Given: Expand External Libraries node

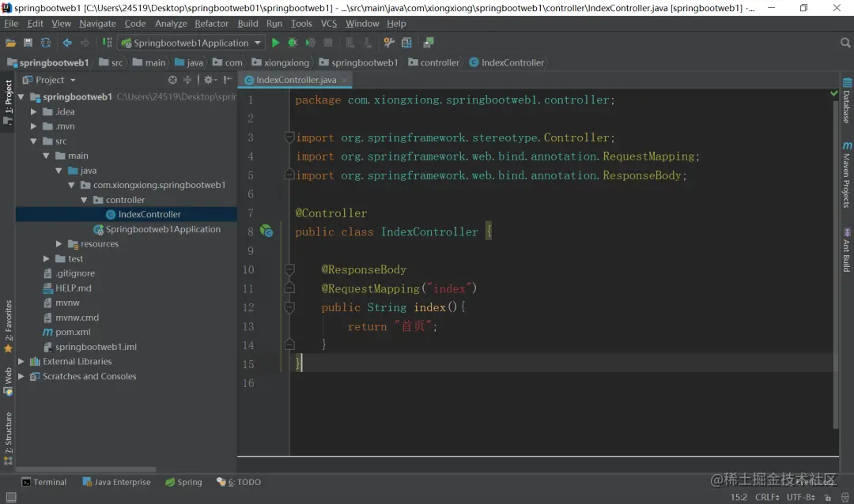Looking at the screenshot, I should point(21,362).
